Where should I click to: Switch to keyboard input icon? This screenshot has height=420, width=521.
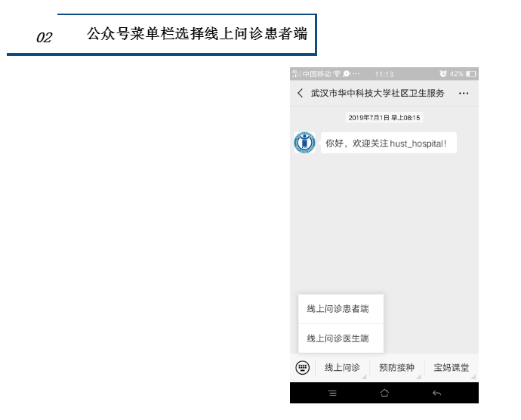coord(302,368)
